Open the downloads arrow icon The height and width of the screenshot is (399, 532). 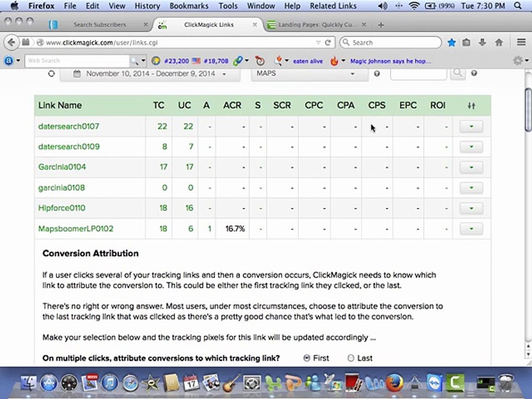(482, 43)
